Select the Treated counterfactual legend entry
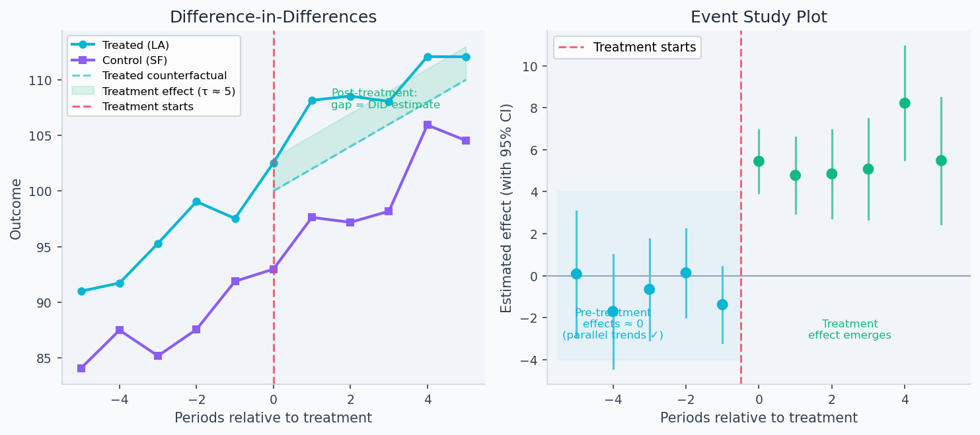The image size is (980, 435). [164, 76]
